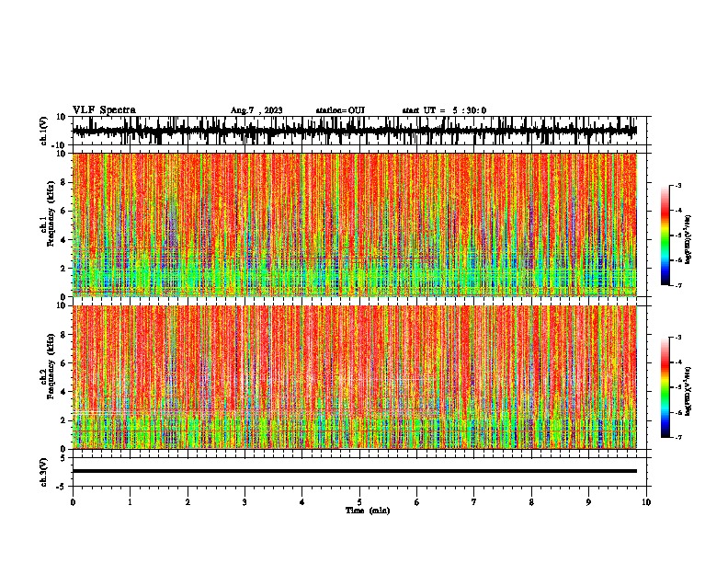The width and height of the screenshot is (728, 563).
Task: Click the ch.2 colorbar unit label
Action: (x=688, y=391)
